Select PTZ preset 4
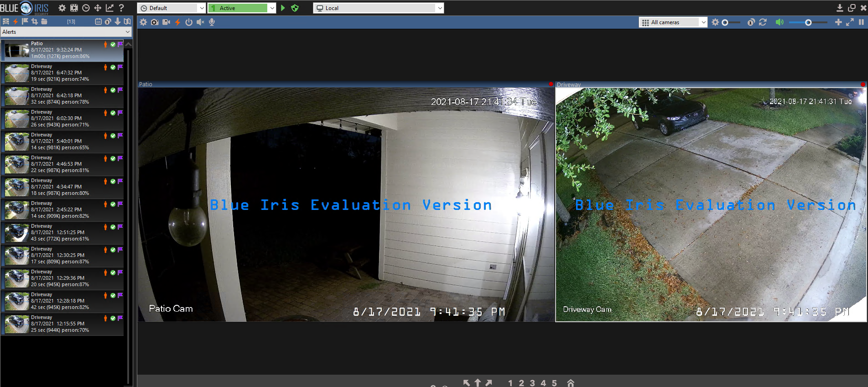Screen dimensions: 868x387 coord(543,383)
